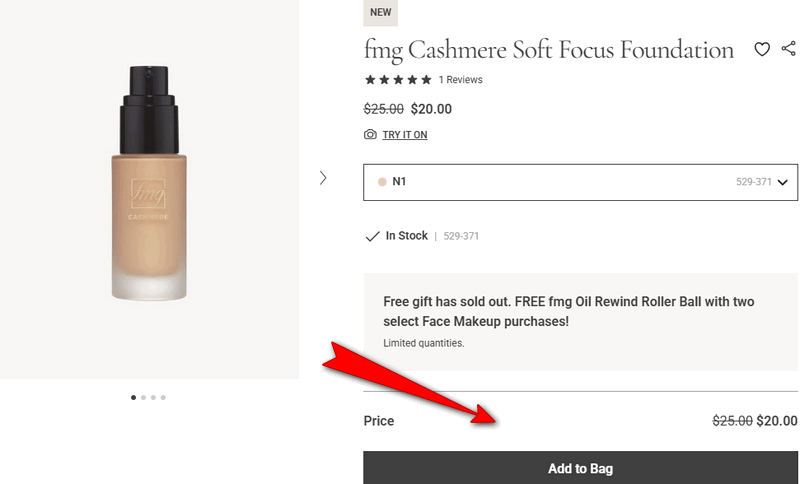Open the TRY IT ON link
Screen dimensions: 800x484
pyautogui.click(x=405, y=135)
